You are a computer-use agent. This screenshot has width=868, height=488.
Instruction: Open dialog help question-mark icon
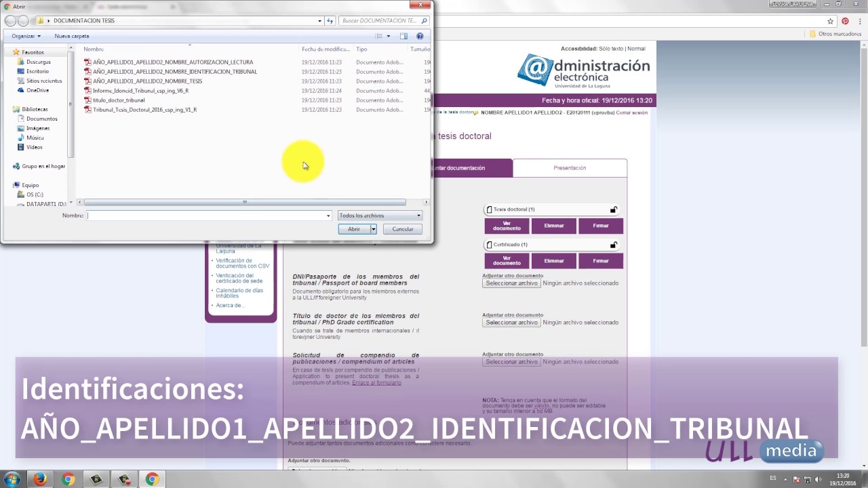(420, 36)
